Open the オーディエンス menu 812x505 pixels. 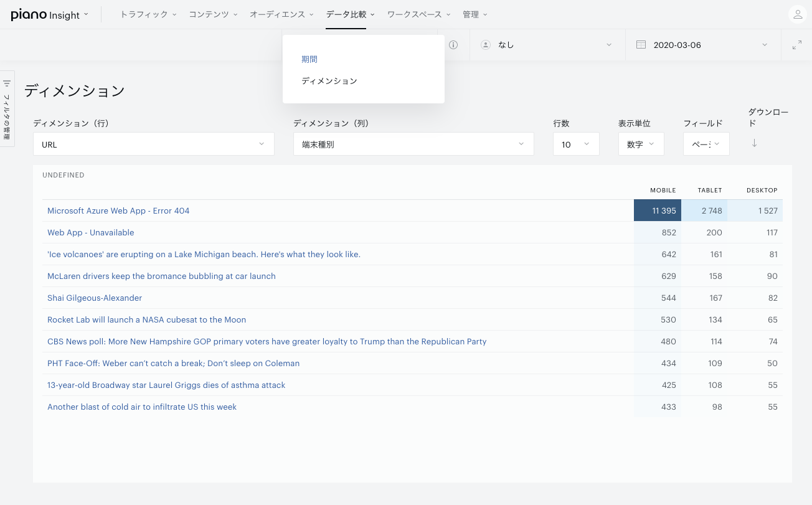tap(281, 14)
